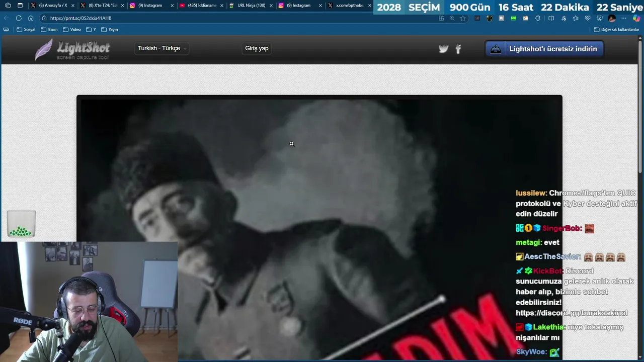Click the AescTheSavior chat username

(552, 256)
